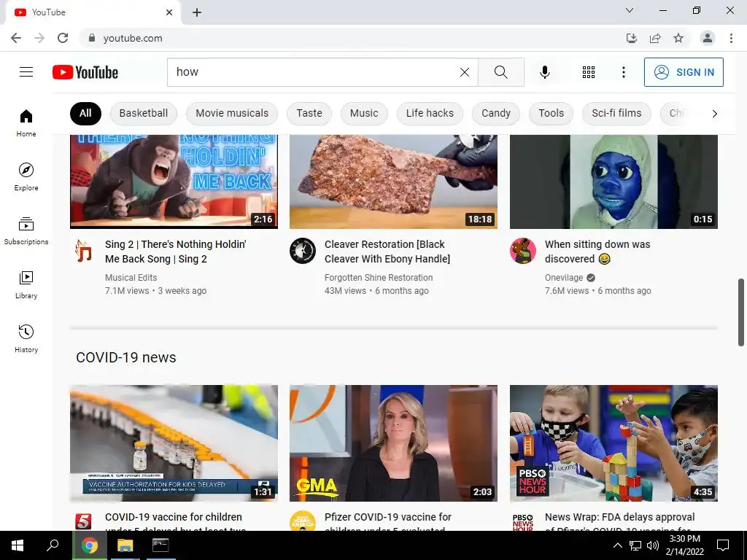The image size is (747, 560).
Task: Click the Onevilage channel avatar
Action: 522,251
